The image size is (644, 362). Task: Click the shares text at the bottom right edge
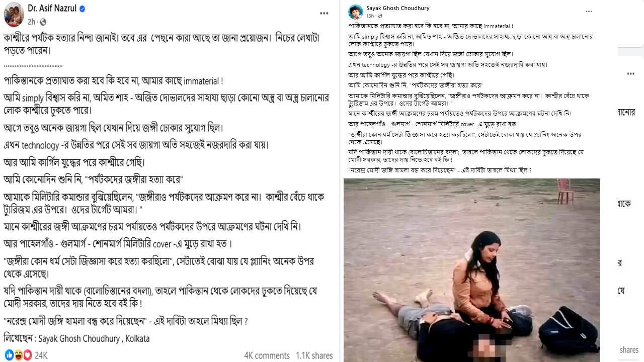(x=629, y=350)
